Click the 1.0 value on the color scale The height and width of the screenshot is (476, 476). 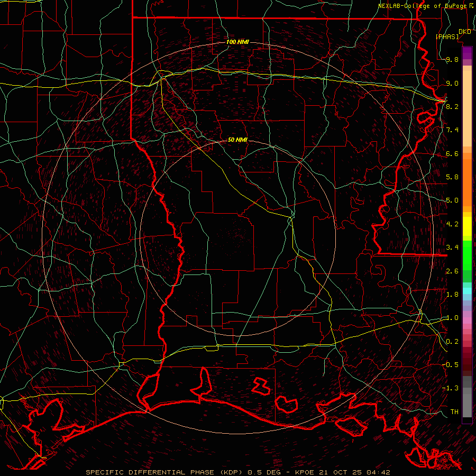pyautogui.click(x=452, y=317)
